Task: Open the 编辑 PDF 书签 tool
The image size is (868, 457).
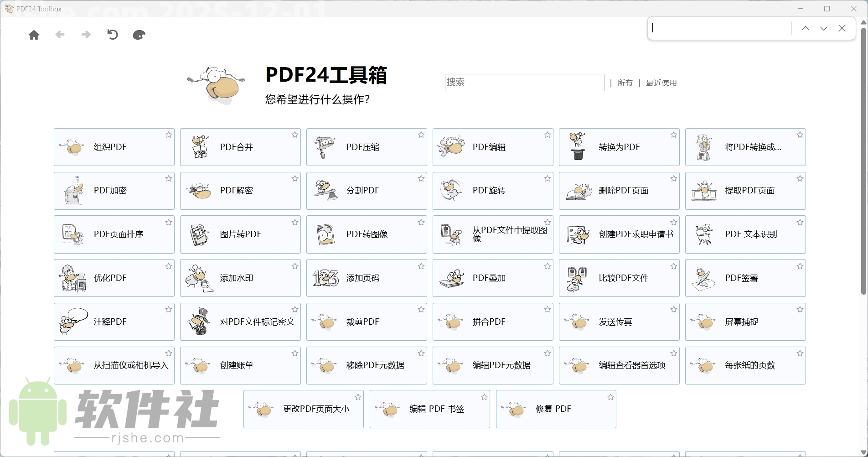Action: pos(429,409)
